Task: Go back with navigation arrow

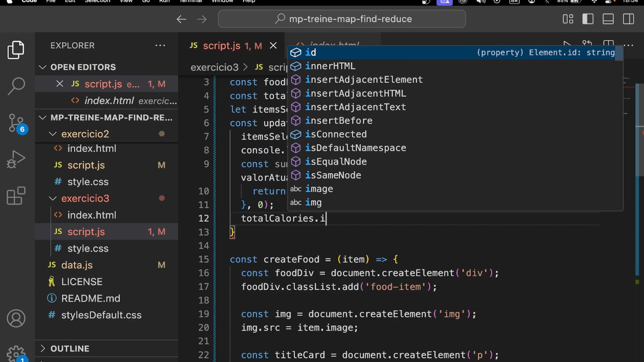Action: pyautogui.click(x=181, y=19)
